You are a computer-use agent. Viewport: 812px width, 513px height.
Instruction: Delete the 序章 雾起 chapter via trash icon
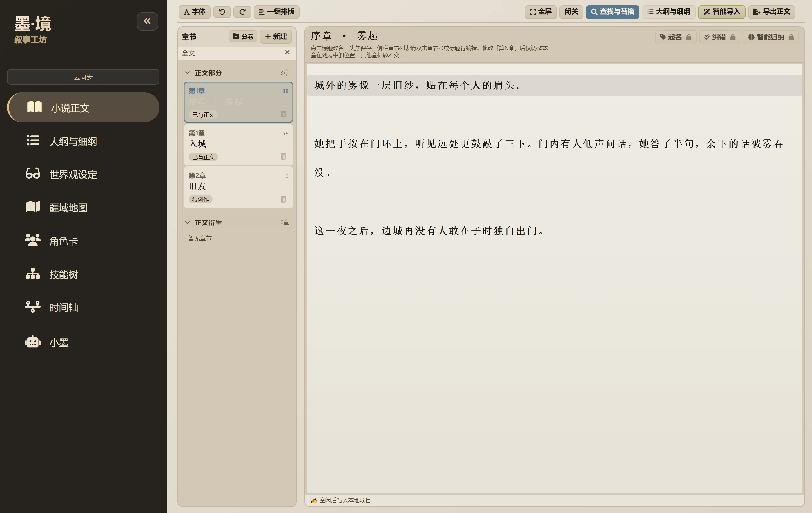coord(283,114)
